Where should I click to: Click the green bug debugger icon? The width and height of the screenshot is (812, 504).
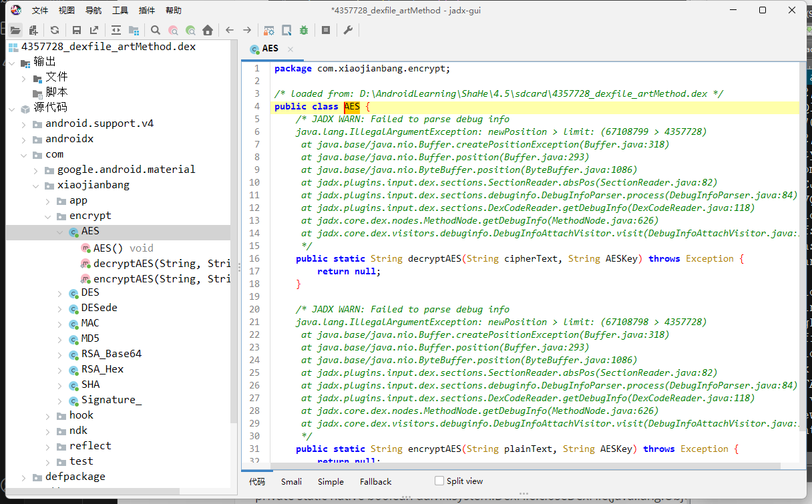pyautogui.click(x=304, y=30)
